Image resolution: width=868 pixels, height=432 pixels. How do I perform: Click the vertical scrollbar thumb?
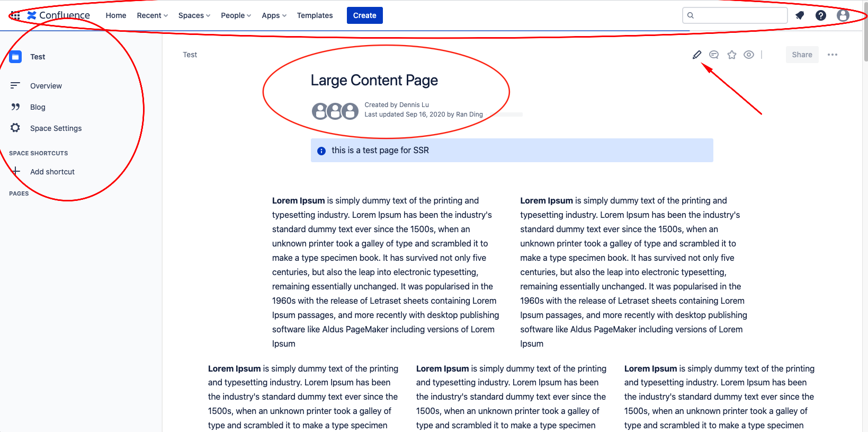pos(865,31)
